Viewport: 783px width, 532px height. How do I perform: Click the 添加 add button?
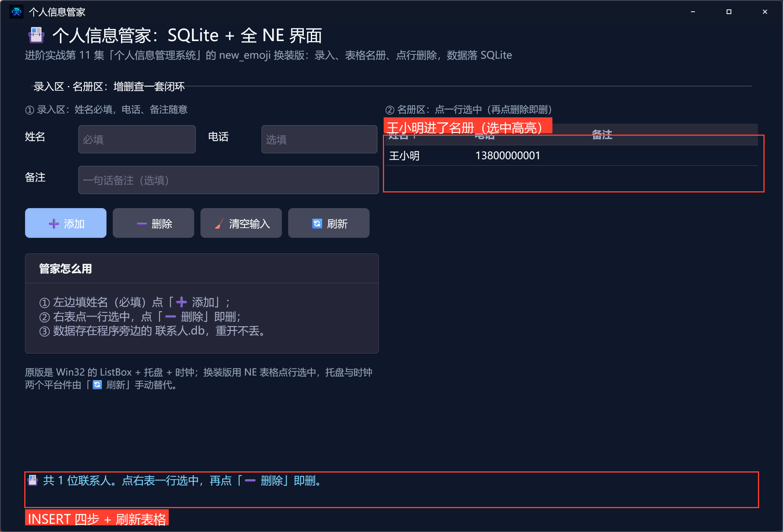click(66, 223)
